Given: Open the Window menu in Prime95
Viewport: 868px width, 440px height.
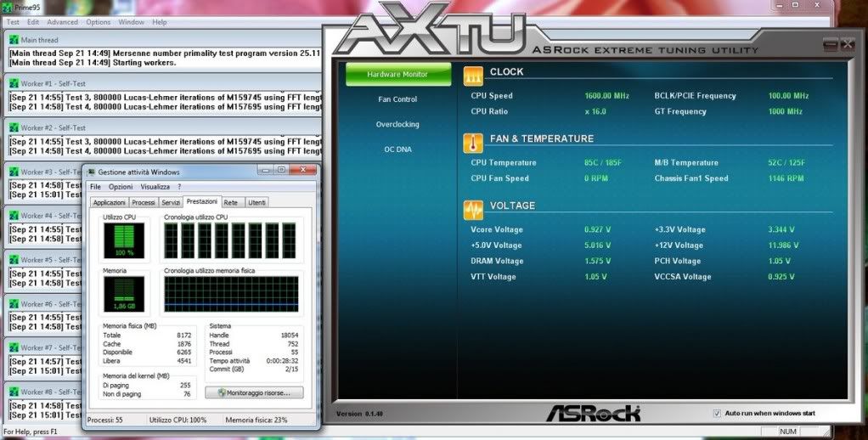Looking at the screenshot, I should (131, 22).
